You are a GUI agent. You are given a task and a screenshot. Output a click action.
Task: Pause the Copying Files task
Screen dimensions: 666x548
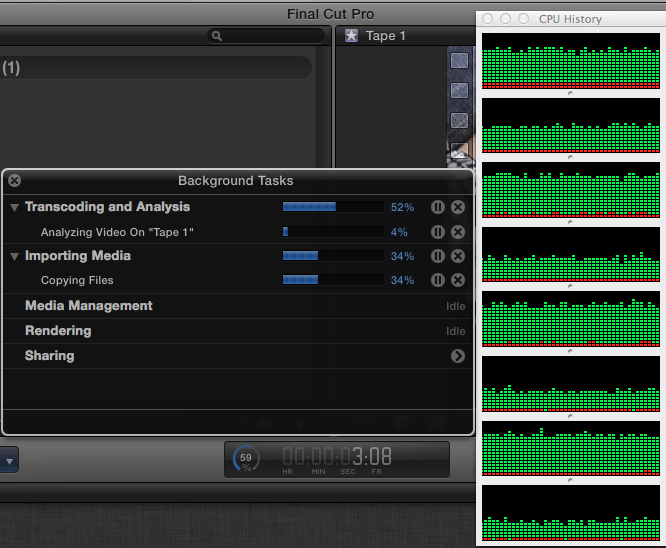[438, 280]
